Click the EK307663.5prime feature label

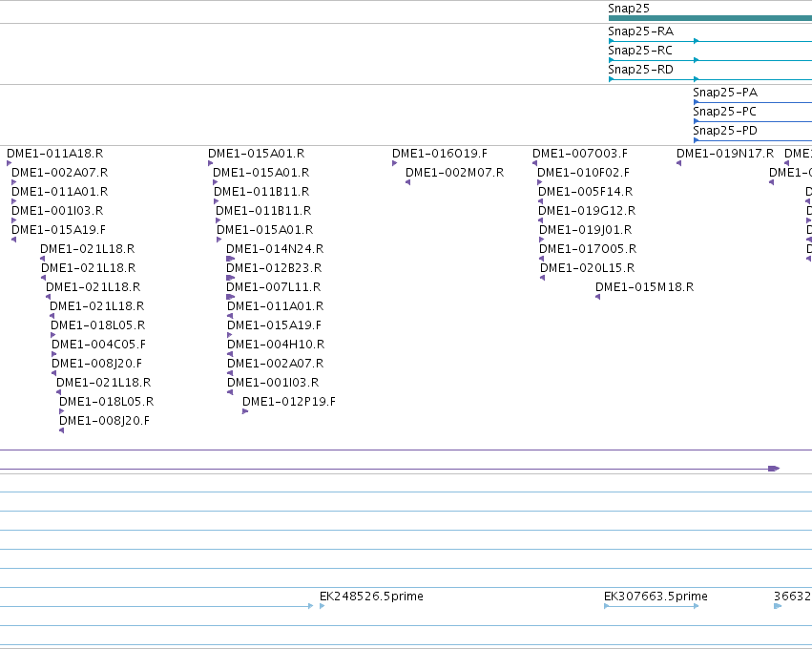coord(656,597)
